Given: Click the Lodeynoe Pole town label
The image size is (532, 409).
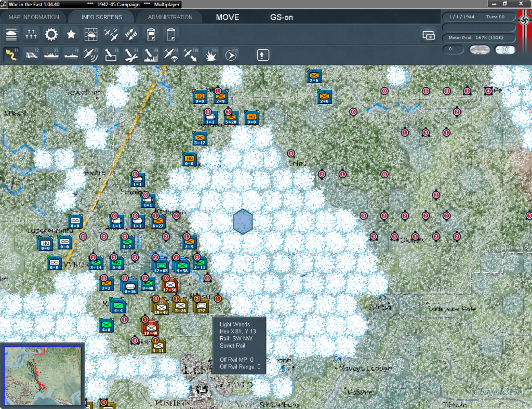Looking at the screenshot, I should [x=451, y=309].
